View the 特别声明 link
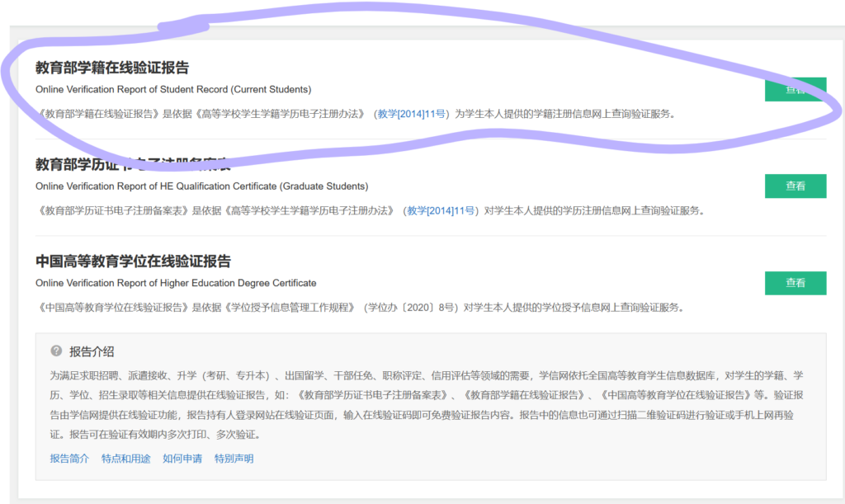The height and width of the screenshot is (504, 845). click(234, 459)
